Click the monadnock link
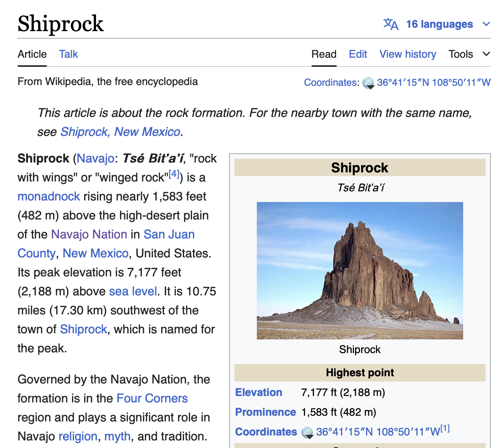503x448 pixels. [49, 196]
